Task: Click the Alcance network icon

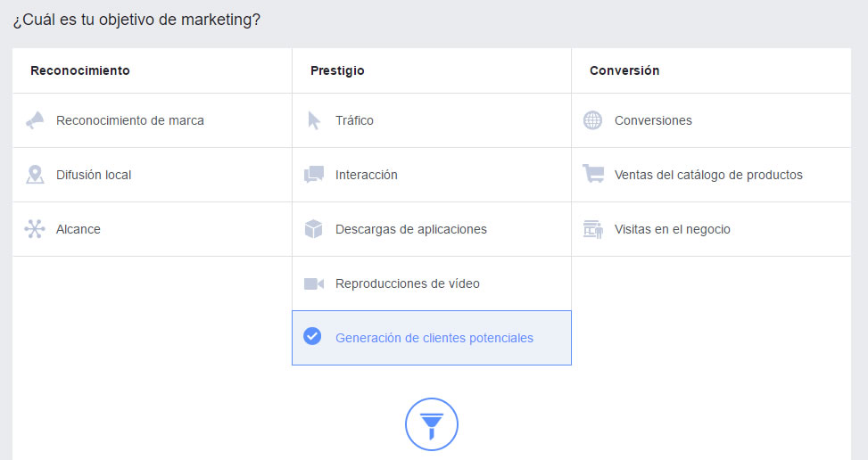Action: point(35,229)
